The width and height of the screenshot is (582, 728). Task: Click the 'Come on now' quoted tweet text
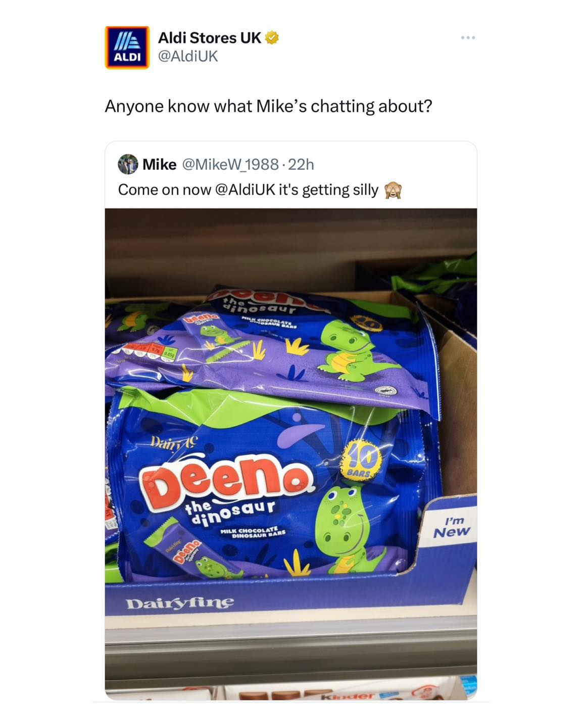[x=248, y=190]
